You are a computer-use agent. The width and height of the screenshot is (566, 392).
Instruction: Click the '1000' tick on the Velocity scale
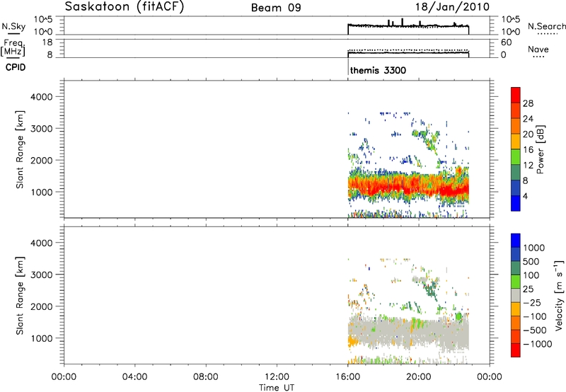pos(534,248)
